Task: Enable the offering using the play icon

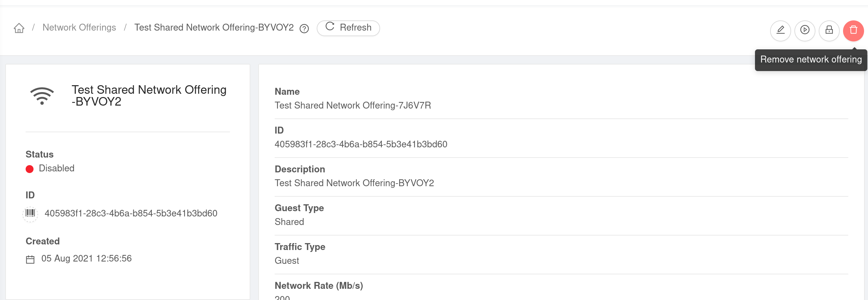Action: pos(805,30)
